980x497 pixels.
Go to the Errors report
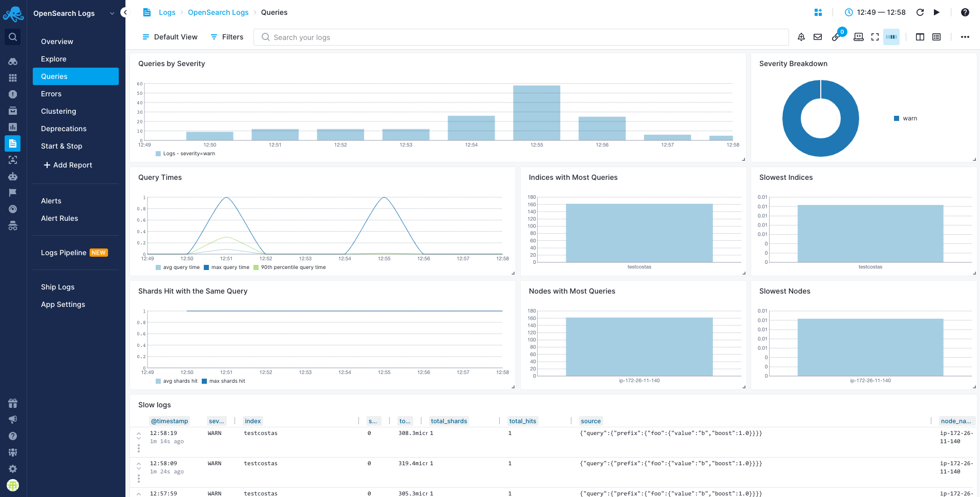tap(76, 94)
